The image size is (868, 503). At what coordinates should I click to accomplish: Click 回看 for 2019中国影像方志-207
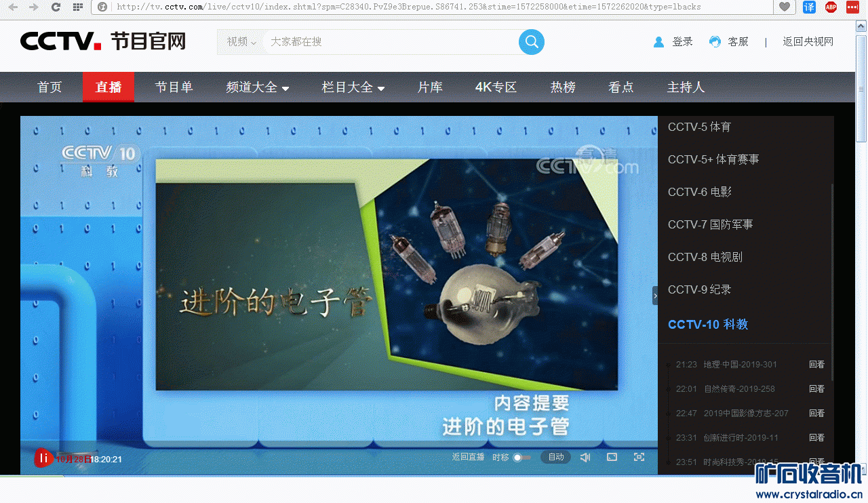(x=816, y=414)
